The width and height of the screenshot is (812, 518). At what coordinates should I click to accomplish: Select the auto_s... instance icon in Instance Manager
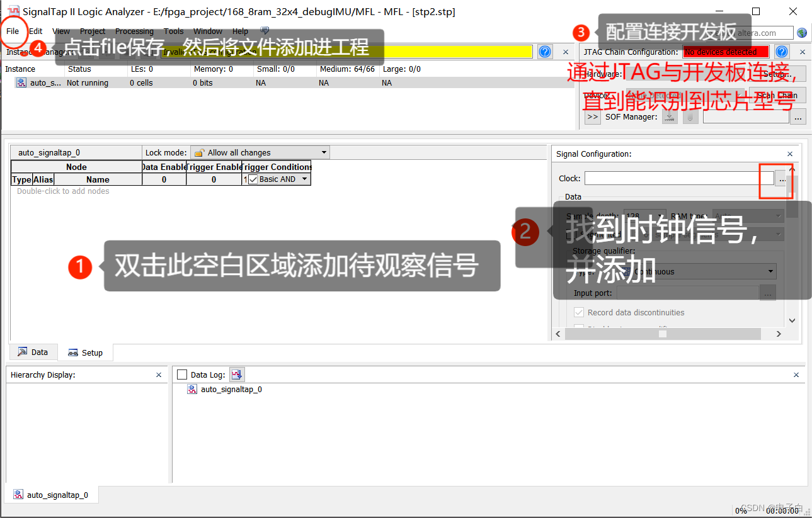pyautogui.click(x=21, y=82)
